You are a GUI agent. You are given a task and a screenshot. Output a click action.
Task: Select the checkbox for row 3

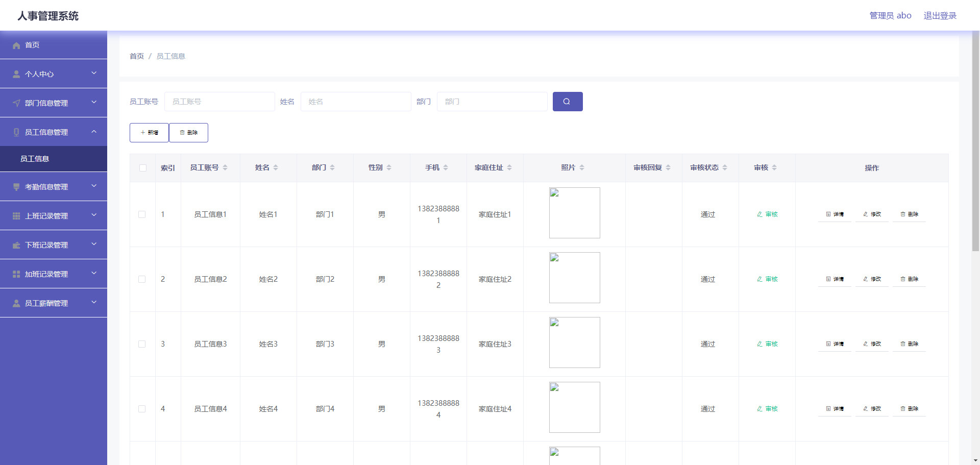click(x=142, y=344)
